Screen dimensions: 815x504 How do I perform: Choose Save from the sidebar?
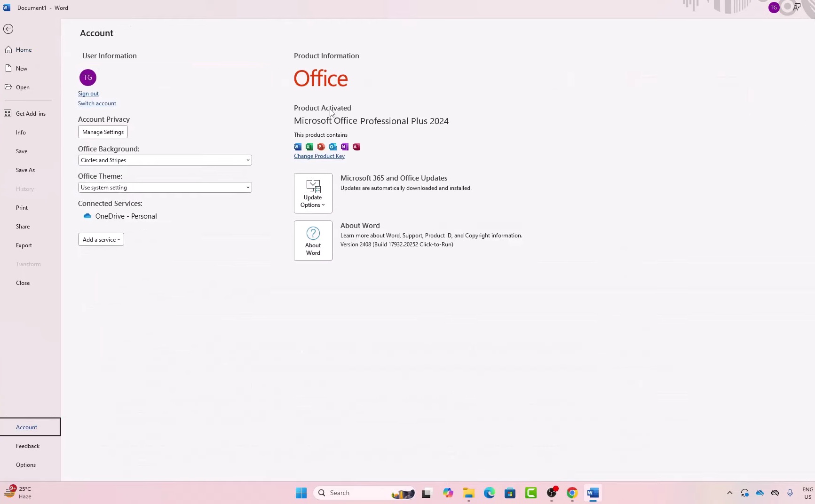pos(22,151)
